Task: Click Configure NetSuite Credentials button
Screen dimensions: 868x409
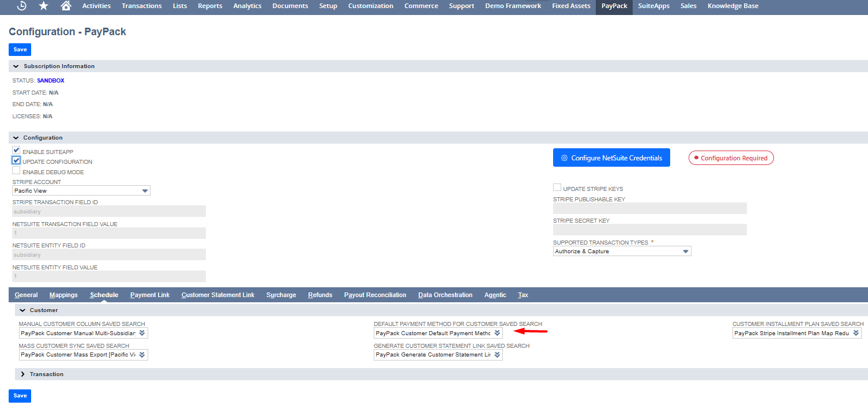Action: pyautogui.click(x=611, y=158)
